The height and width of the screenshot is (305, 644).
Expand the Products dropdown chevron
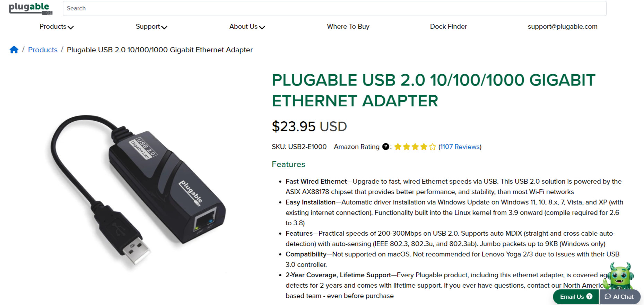point(71,27)
